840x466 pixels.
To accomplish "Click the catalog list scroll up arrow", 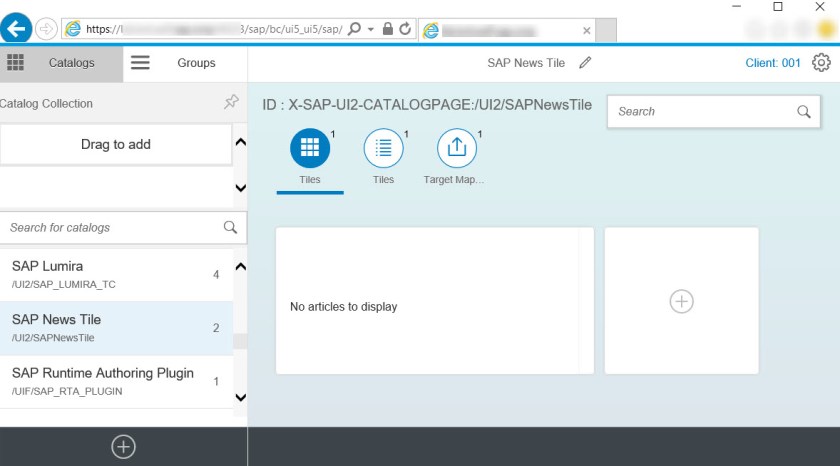I will coord(241,266).
